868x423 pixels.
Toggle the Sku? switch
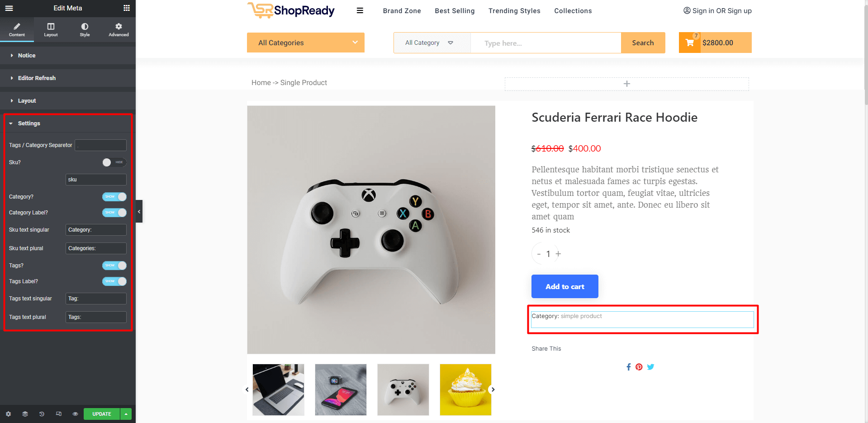pos(114,162)
